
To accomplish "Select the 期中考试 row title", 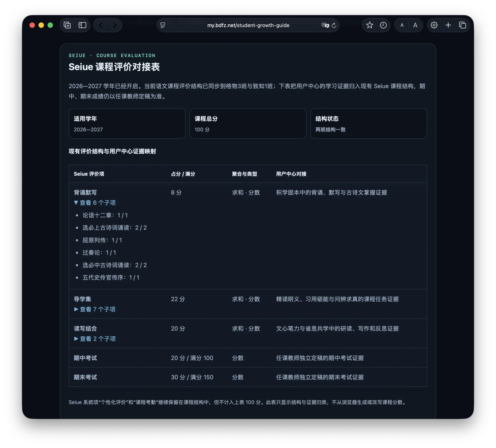I will click(85, 358).
